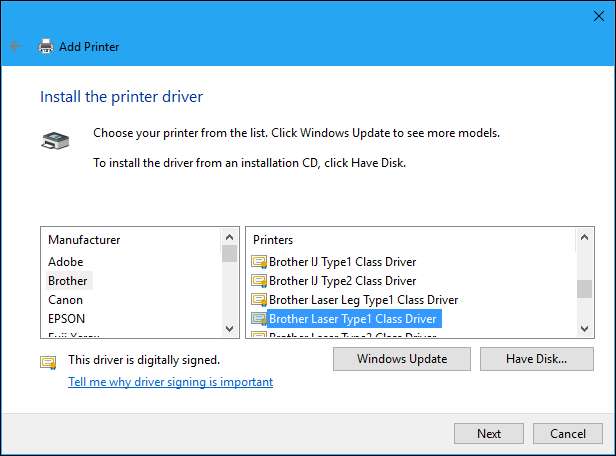Cancel the Add Printer wizard

568,434
